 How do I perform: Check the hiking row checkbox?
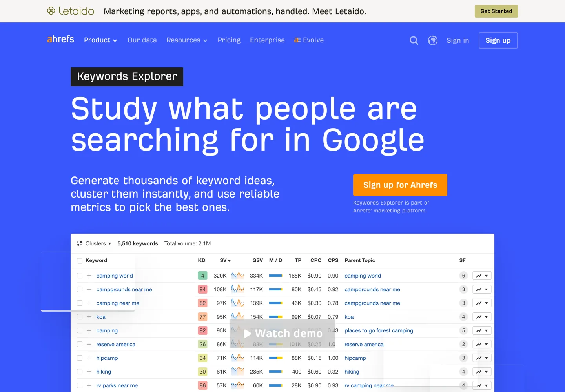point(80,372)
